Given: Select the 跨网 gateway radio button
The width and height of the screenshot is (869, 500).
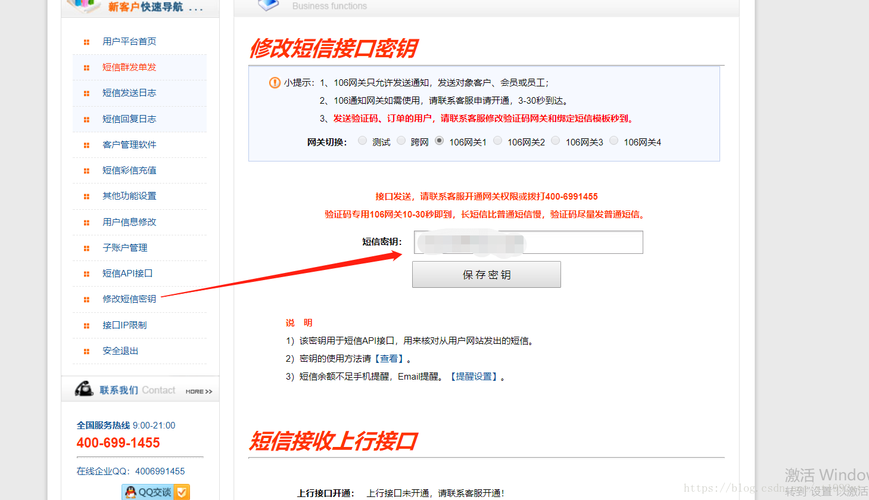Looking at the screenshot, I should click(x=401, y=141).
